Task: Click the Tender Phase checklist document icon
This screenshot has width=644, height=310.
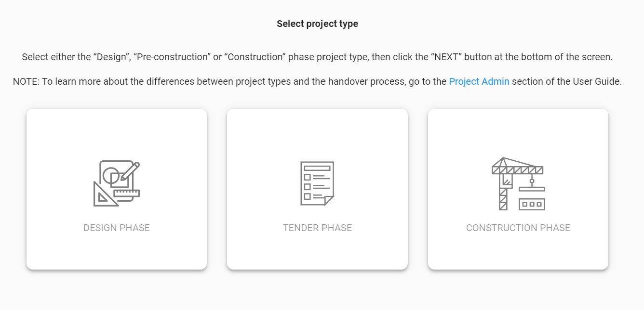Action: (317, 183)
